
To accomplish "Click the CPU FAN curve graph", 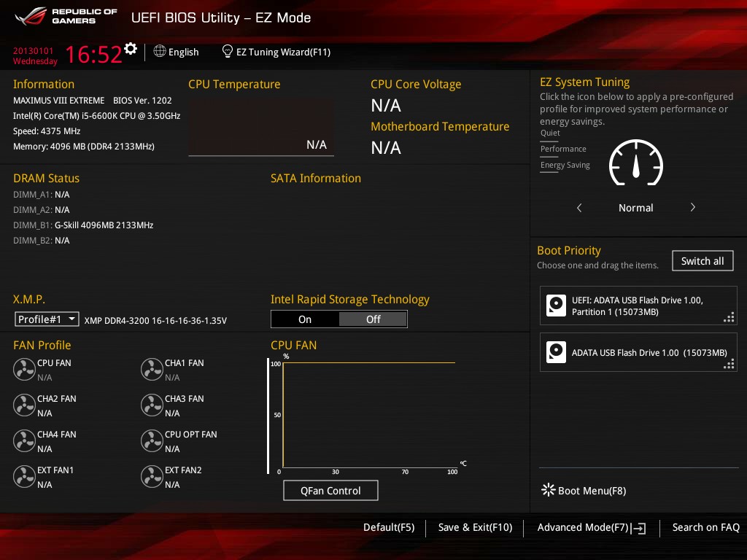I will 369,415.
